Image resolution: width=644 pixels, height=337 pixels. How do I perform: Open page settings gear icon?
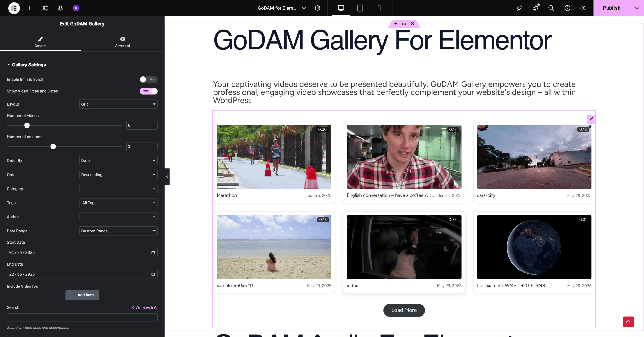tap(317, 8)
